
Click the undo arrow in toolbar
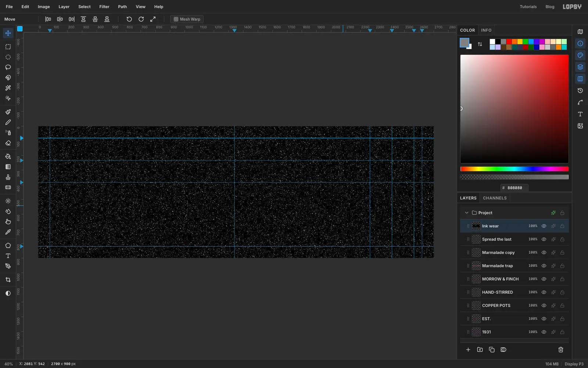[x=129, y=19]
